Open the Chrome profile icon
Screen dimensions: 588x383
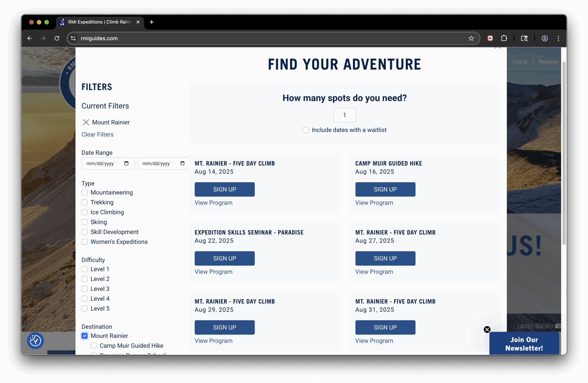coord(545,38)
